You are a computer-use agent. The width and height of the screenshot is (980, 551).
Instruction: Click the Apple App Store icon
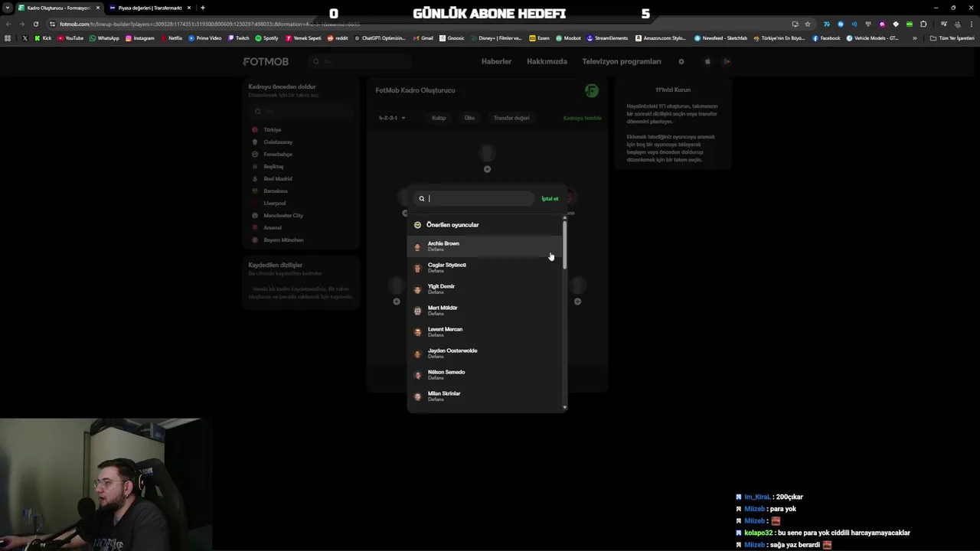click(x=707, y=61)
